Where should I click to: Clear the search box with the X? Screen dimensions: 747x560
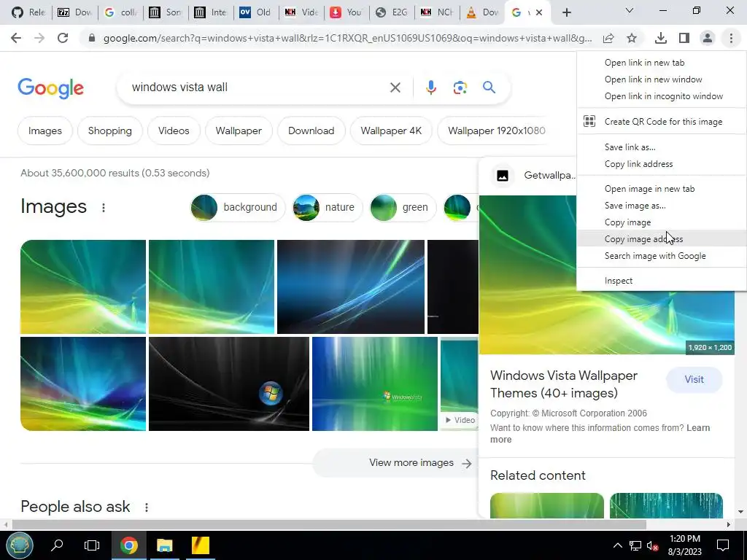click(395, 87)
